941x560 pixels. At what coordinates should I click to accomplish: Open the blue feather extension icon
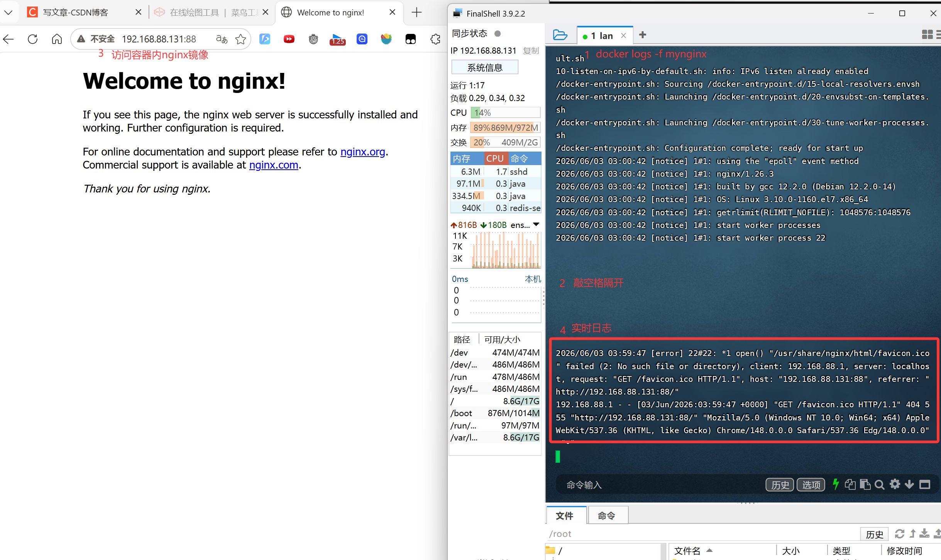click(x=265, y=39)
